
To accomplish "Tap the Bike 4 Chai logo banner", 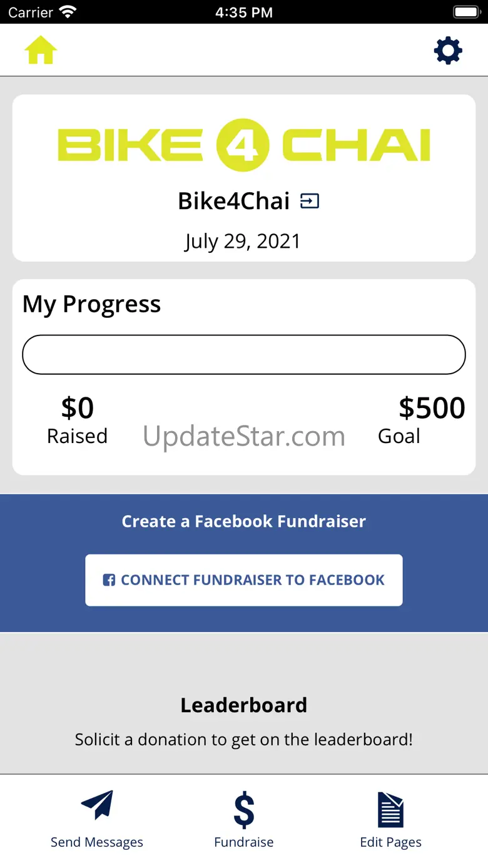I will (244, 145).
